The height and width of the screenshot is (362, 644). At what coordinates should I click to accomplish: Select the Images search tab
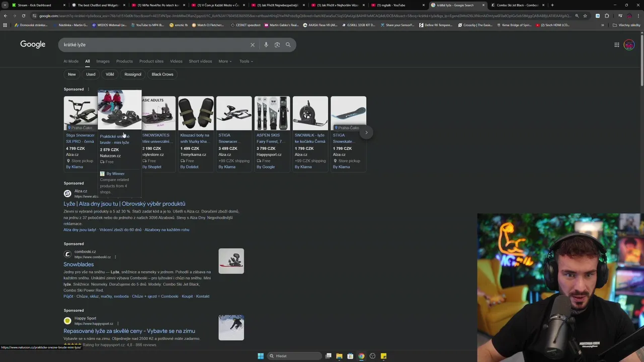click(x=103, y=61)
